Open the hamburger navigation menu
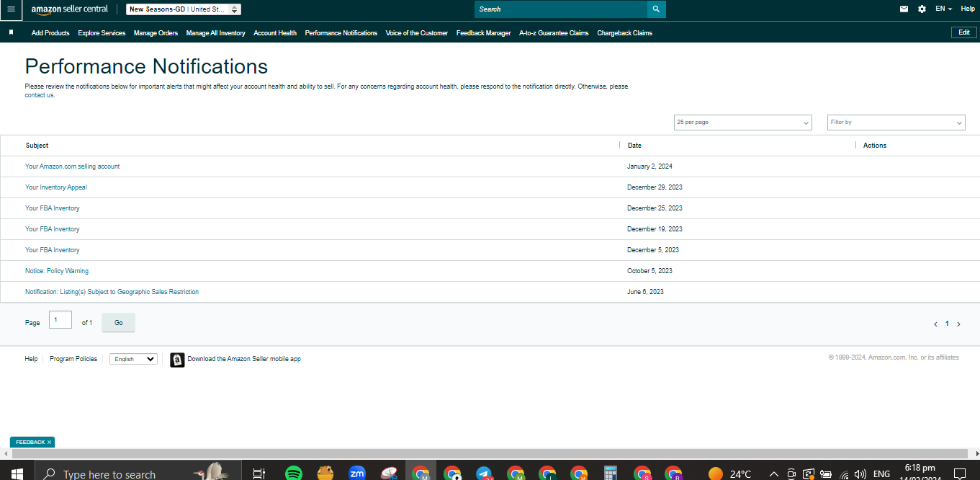980x480 pixels. pos(11,9)
